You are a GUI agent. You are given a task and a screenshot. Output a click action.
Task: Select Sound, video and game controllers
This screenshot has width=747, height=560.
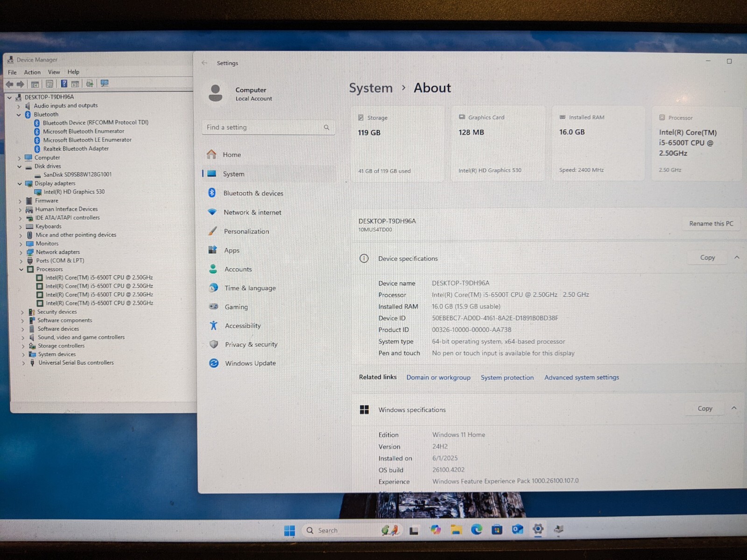coord(81,337)
